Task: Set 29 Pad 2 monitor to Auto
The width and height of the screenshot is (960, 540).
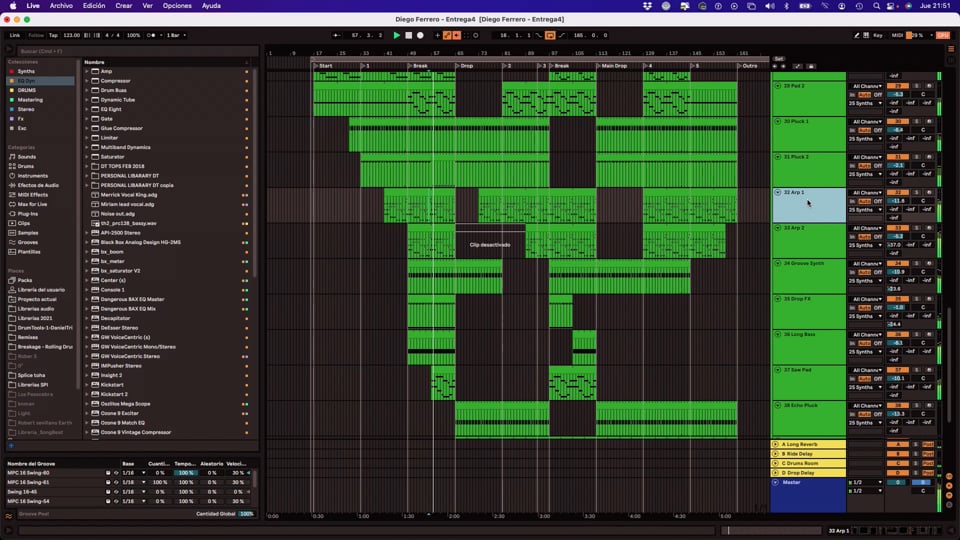Action: pyautogui.click(x=864, y=95)
